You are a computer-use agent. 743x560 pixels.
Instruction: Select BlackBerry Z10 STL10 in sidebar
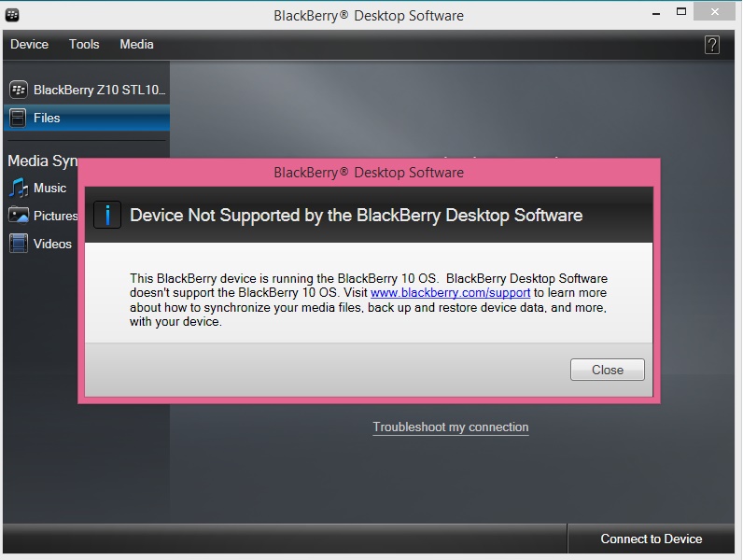87,90
